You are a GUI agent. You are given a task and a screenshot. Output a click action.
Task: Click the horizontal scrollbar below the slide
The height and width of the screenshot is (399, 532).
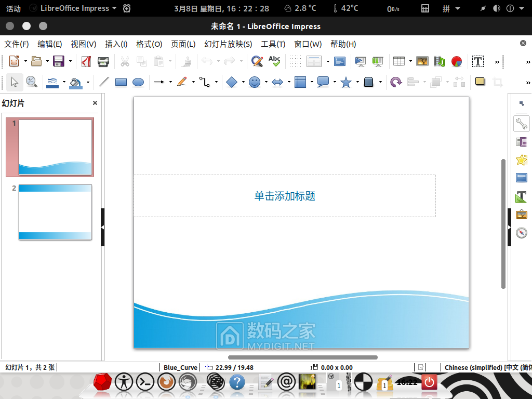click(x=303, y=357)
